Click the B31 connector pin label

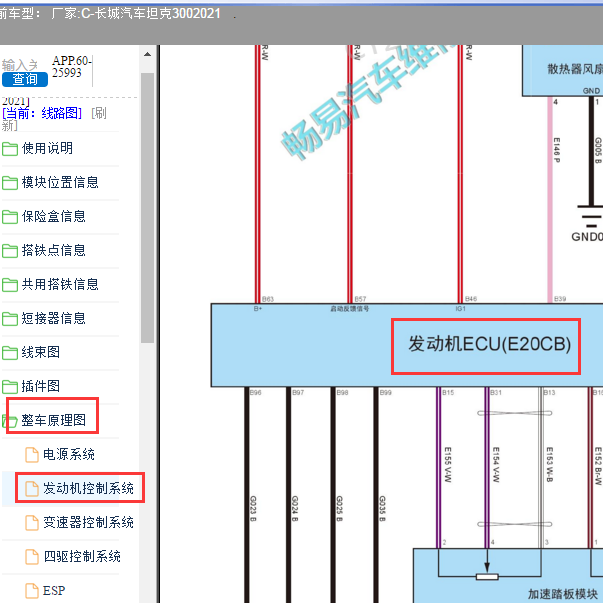pyautogui.click(x=496, y=392)
